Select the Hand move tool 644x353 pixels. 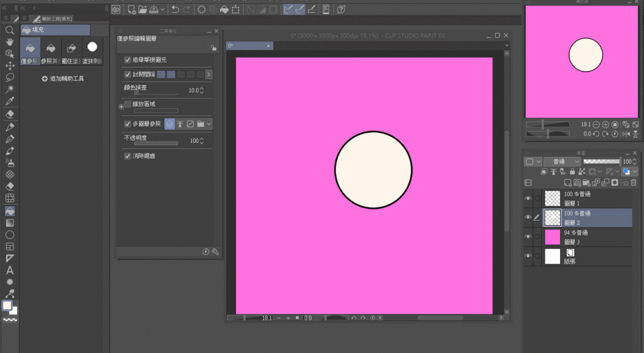pos(10,42)
